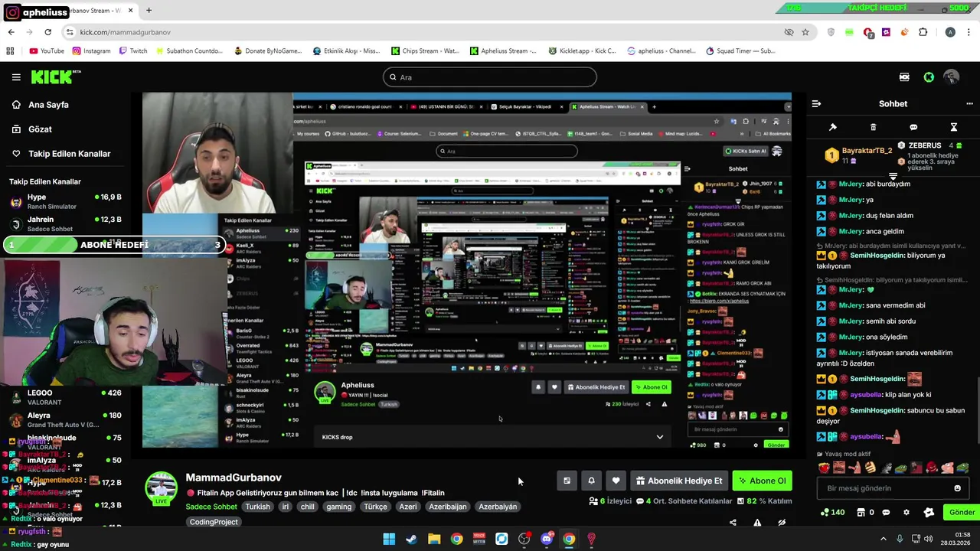
Task: Open the Chrome extensions puzzle icon
Action: [923, 32]
